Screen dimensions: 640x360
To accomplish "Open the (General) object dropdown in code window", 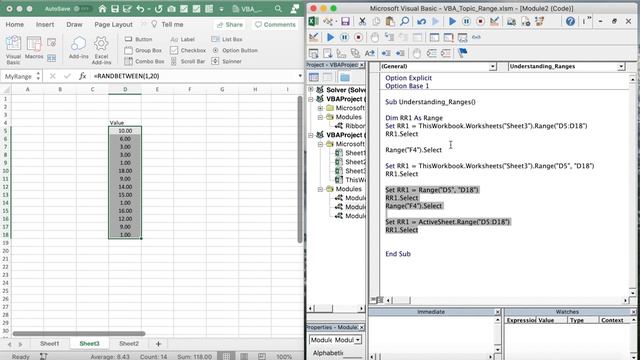I will point(493,67).
